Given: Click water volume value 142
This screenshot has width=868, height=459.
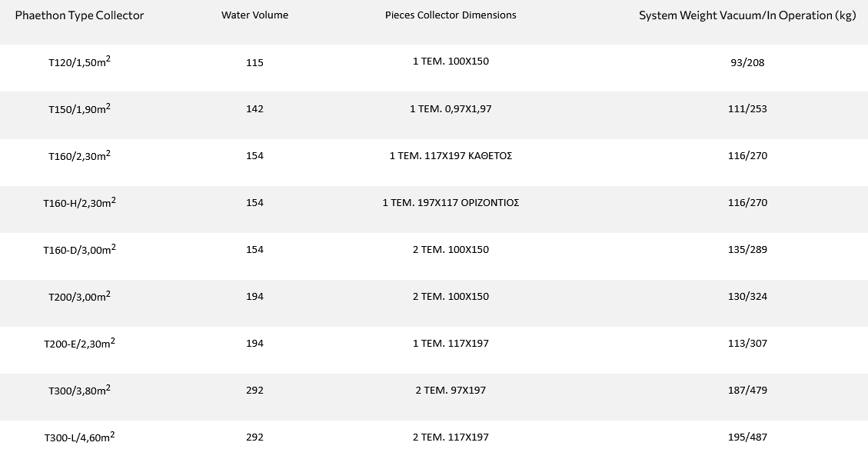Looking at the screenshot, I should pyautogui.click(x=254, y=109).
